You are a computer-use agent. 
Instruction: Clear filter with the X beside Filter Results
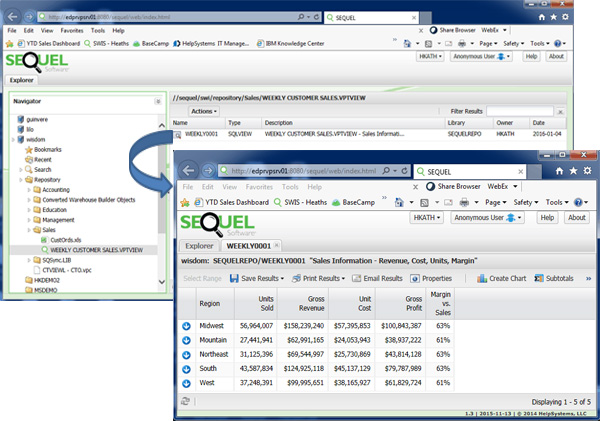[x=560, y=112]
